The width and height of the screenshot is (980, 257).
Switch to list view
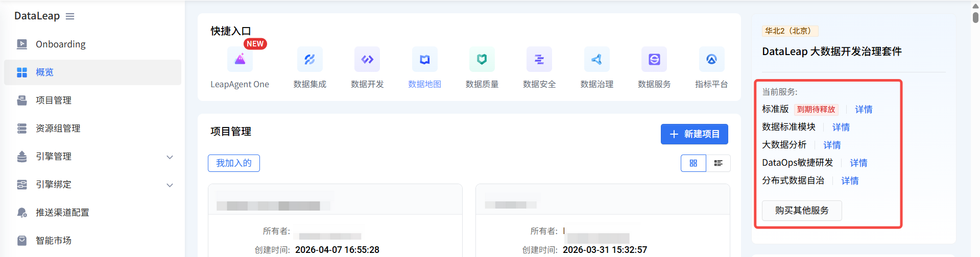click(719, 163)
